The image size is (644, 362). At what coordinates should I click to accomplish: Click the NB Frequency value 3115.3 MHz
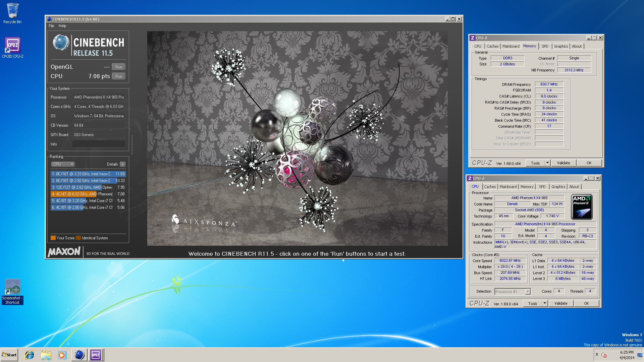point(574,70)
